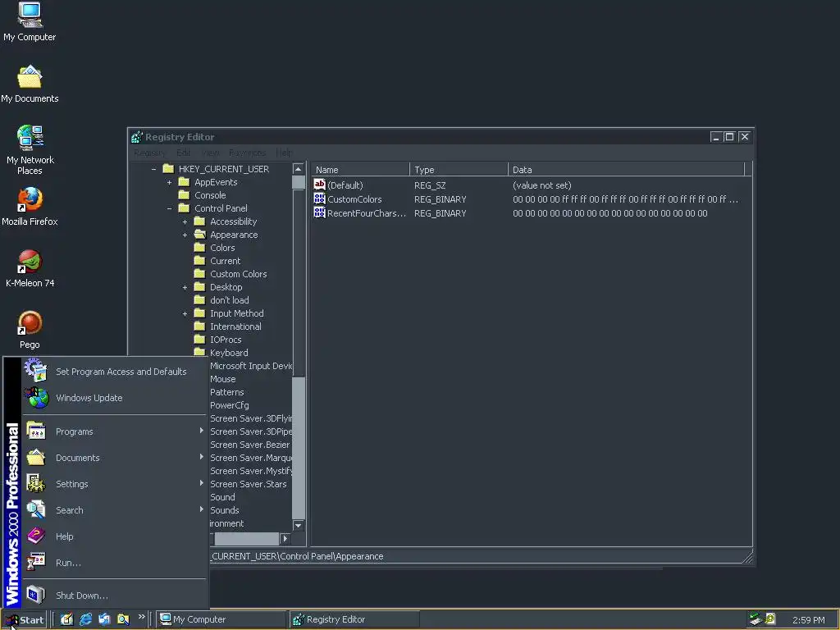Viewport: 840px width, 630px height.
Task: Expand the Appearance key
Action: [x=185, y=235]
